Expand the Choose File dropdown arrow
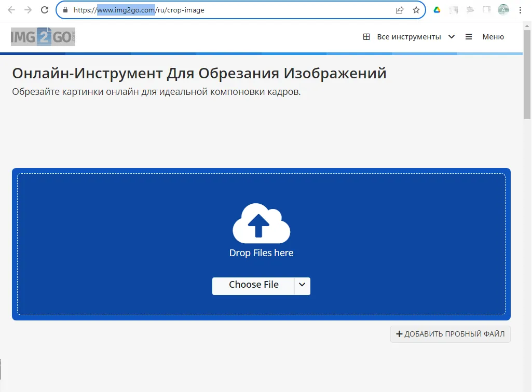532x392 pixels. point(302,286)
